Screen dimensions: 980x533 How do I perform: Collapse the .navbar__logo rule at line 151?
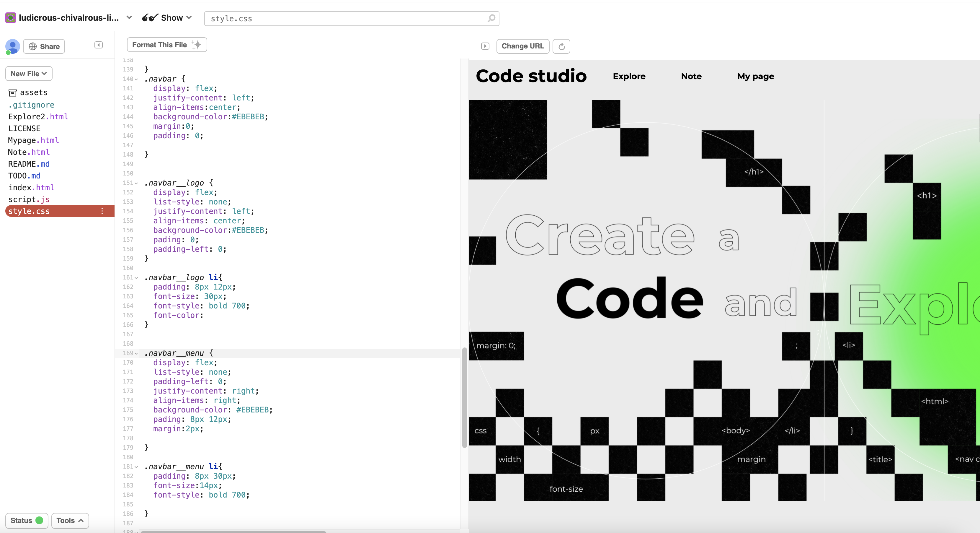136,183
